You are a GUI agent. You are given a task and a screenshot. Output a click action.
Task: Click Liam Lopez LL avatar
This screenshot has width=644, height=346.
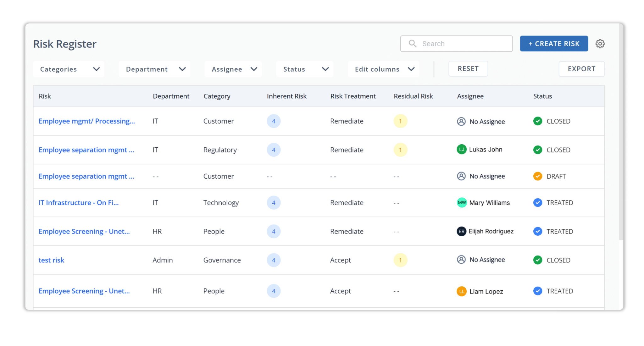pyautogui.click(x=461, y=291)
